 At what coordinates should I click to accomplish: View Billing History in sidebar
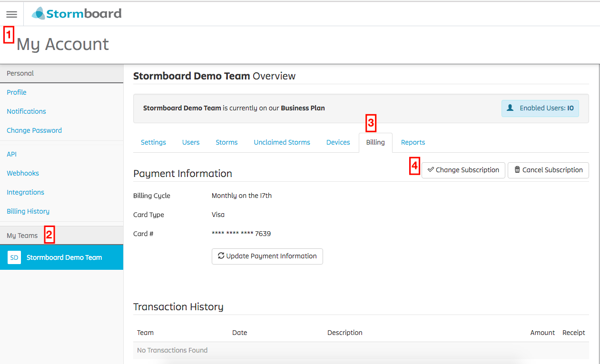point(28,211)
